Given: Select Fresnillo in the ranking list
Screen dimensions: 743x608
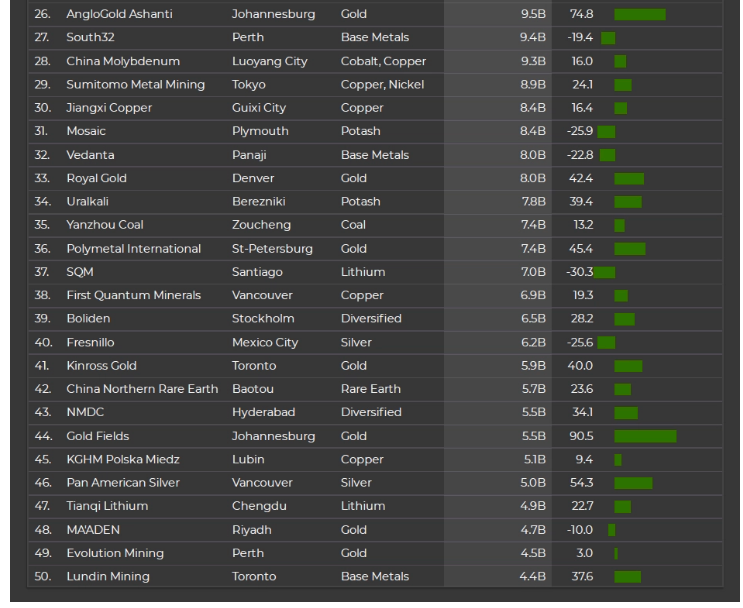Looking at the screenshot, I should point(90,343).
